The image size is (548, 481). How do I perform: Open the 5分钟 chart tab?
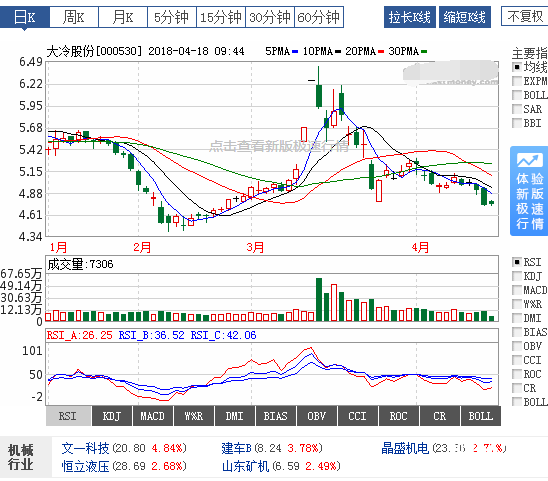(172, 17)
